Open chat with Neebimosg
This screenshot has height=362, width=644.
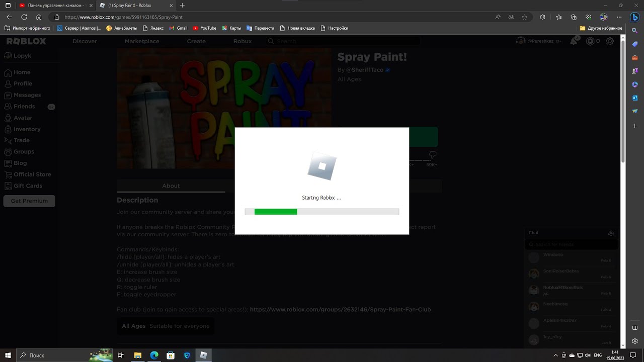tap(571, 307)
